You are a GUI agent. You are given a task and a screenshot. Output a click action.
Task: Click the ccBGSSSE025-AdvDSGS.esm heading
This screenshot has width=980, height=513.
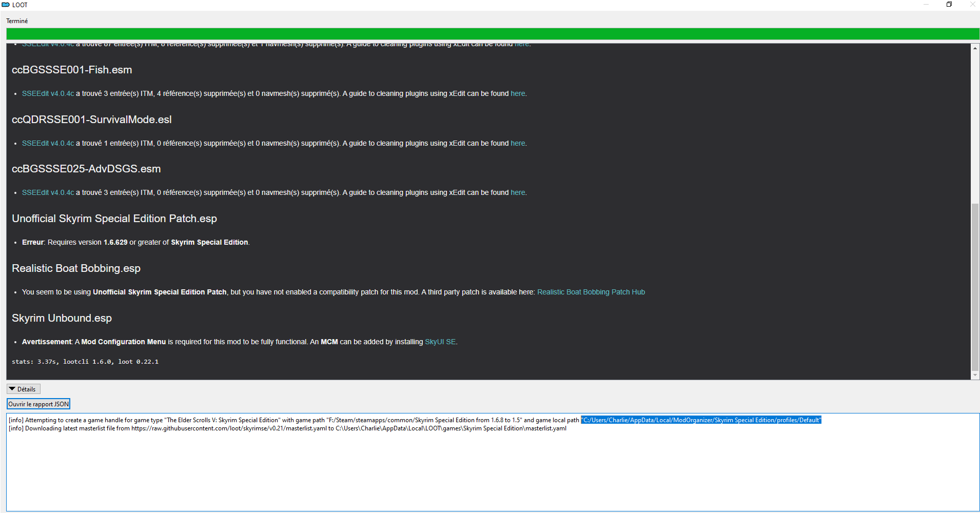(86, 169)
